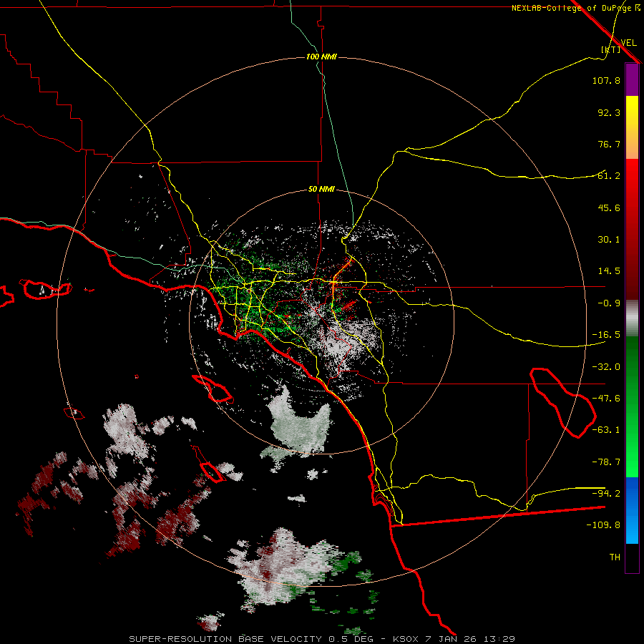Pick the black TH segment of the color bar
Viewport: 644px width, 644px height.
632,557
